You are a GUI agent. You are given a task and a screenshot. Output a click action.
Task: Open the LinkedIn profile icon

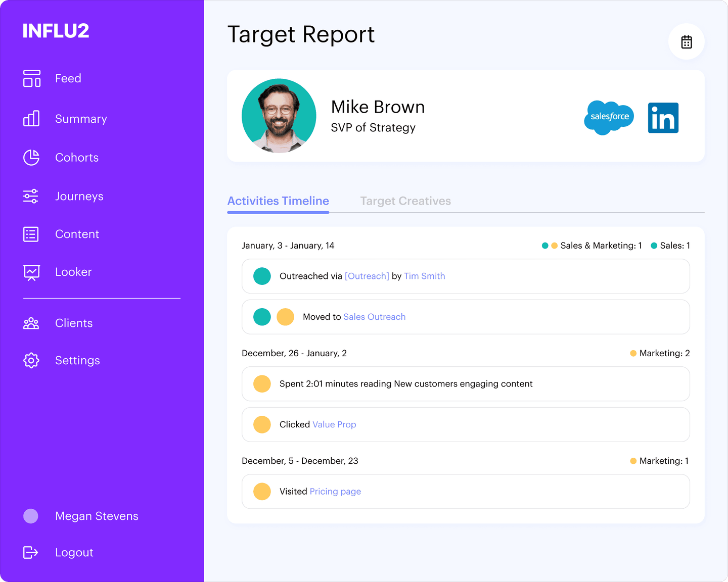tap(663, 118)
